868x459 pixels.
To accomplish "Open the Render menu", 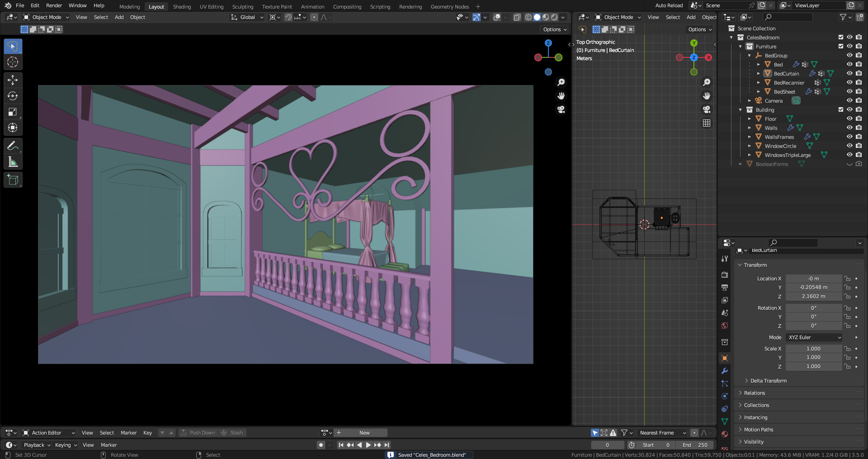I will (x=54, y=5).
